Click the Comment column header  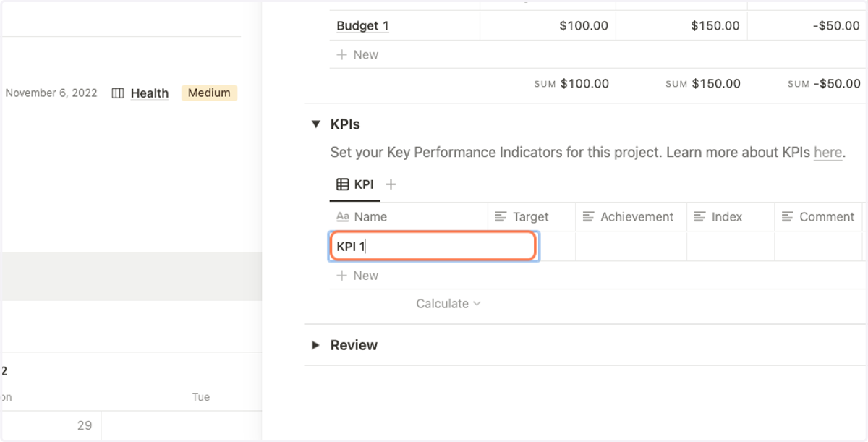click(818, 217)
